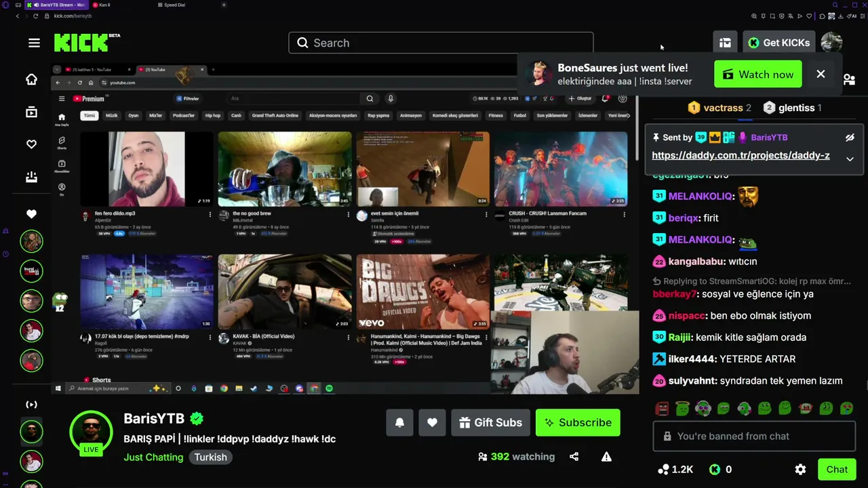
Task: Click the notification bell for BarisYTB
Action: click(x=399, y=422)
